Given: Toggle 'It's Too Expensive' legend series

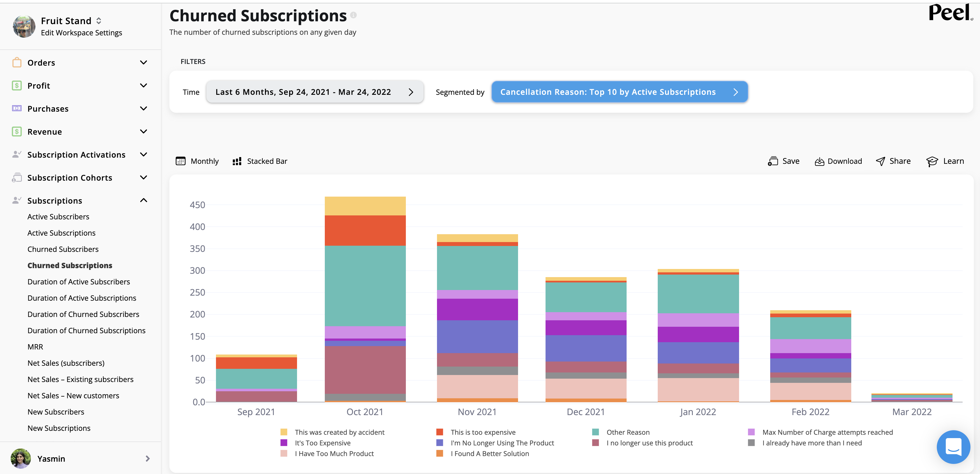Looking at the screenshot, I should coord(322,443).
